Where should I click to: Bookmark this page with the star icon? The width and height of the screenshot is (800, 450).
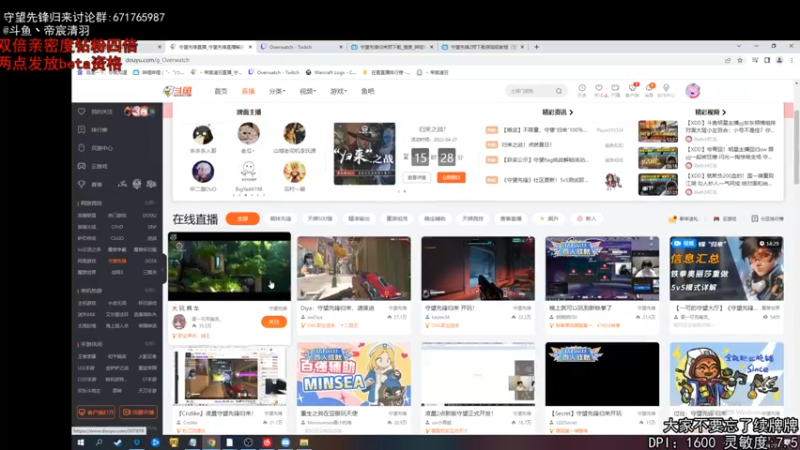pyautogui.click(x=740, y=60)
